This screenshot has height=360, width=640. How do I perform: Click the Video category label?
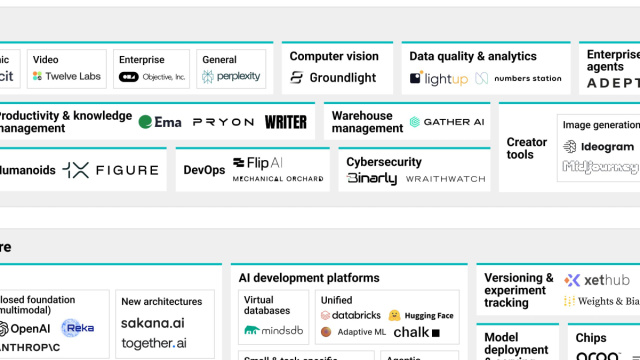45,60
